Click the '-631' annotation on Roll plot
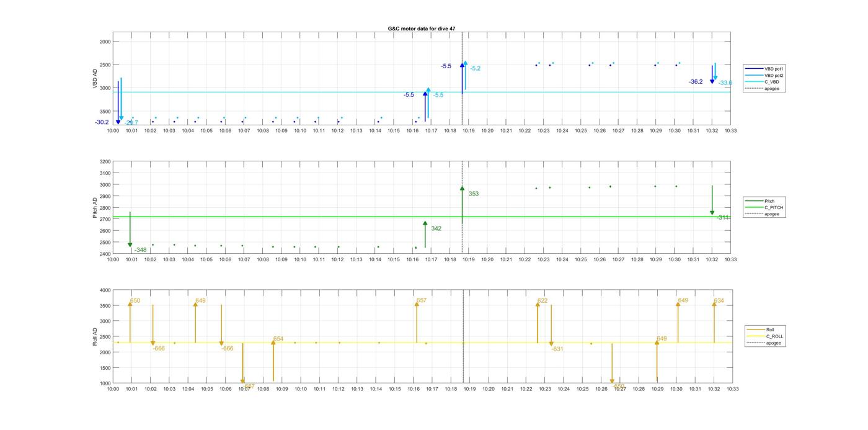The width and height of the screenshot is (868, 430). coord(557,349)
